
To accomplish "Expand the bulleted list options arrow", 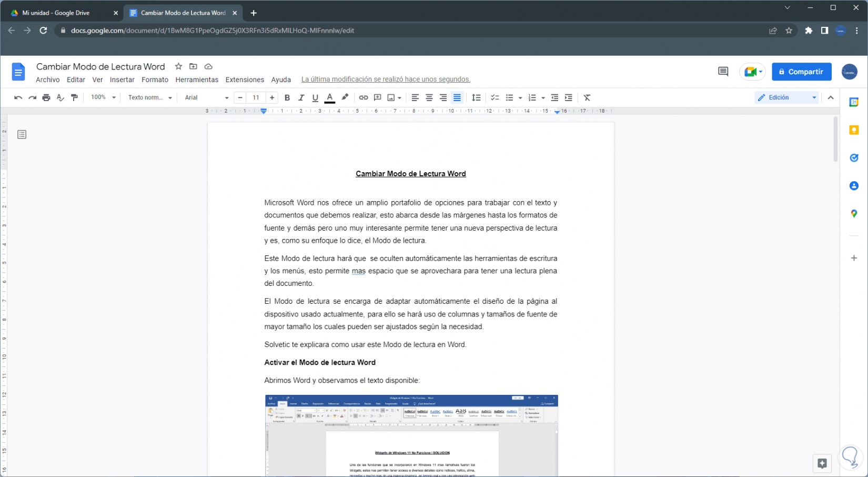I will (520, 98).
